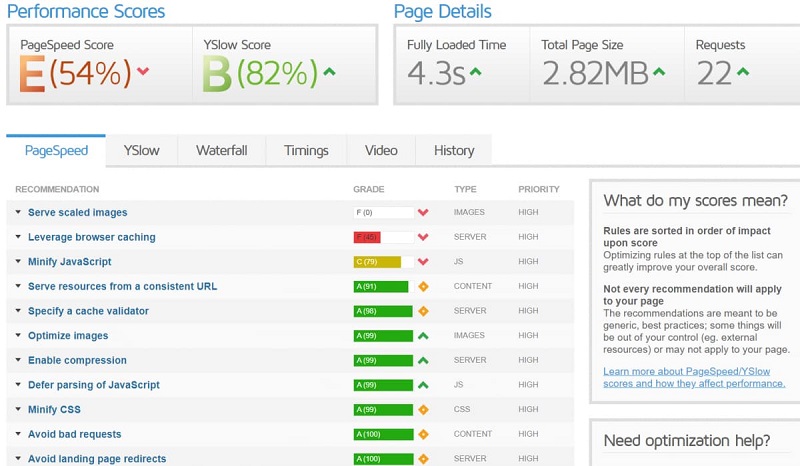The height and width of the screenshot is (466, 800).
Task: Click the orange diamond in Avoid landing page redirects row
Action: click(423, 459)
